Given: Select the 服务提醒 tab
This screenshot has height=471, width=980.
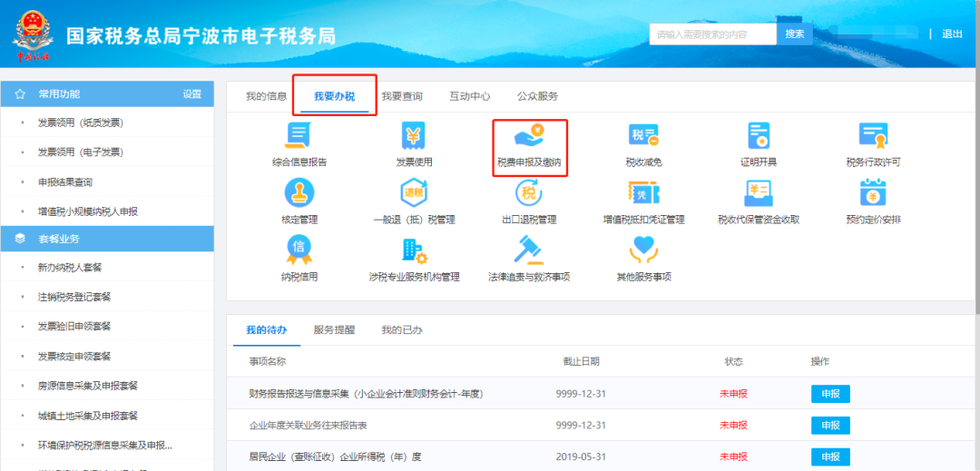Looking at the screenshot, I should (334, 330).
